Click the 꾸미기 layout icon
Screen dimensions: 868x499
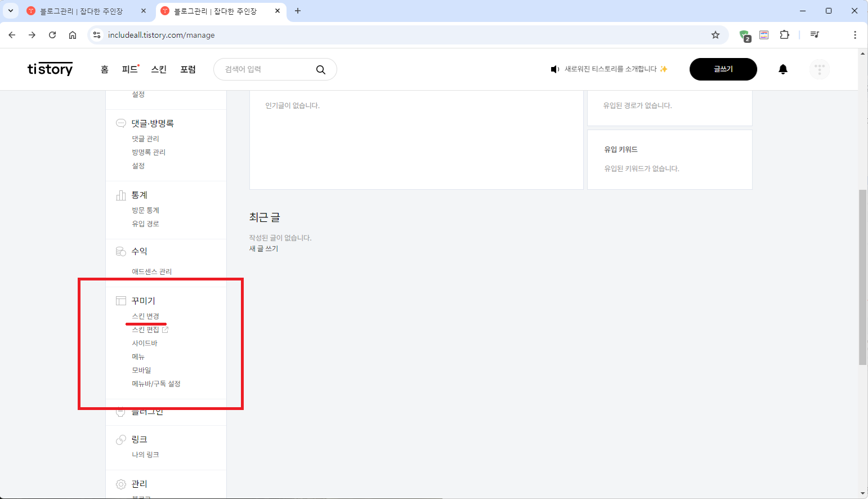pos(121,301)
